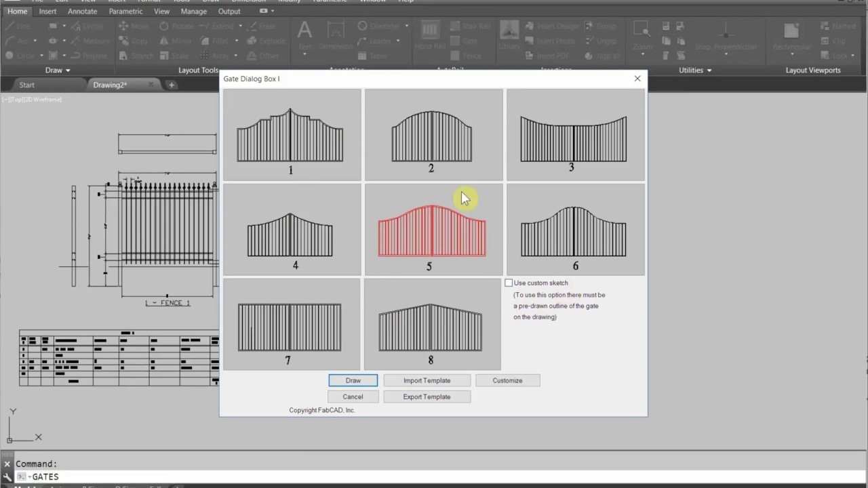Close the Drawing2 document tab

[151, 85]
